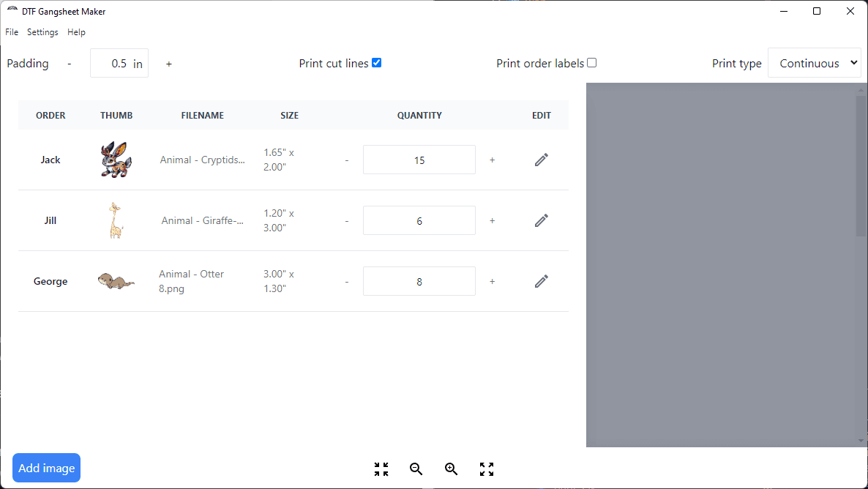868x489 pixels.
Task: Increase Jack's quantity with the plus
Action: 492,160
